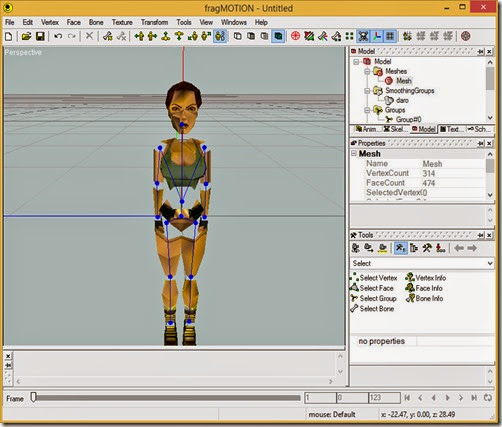Pin the Model panel
Viewport: 502px width, 427px height.
click(x=480, y=52)
